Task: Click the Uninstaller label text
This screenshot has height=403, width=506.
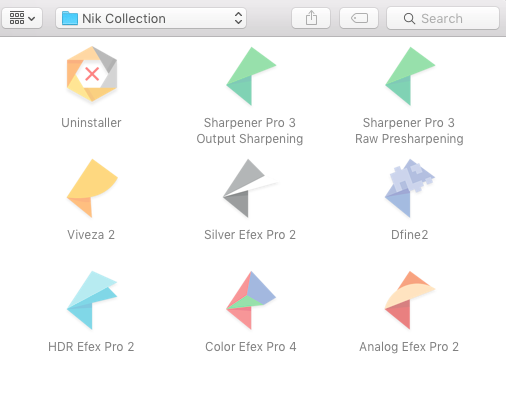Action: point(91,123)
